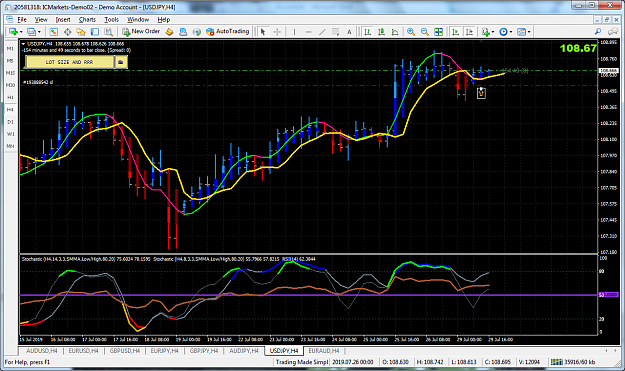Open the periodicity clock icon

coord(503,31)
